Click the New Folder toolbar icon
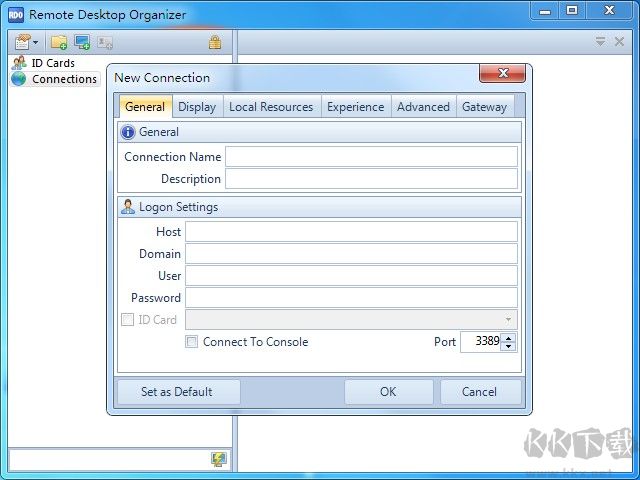This screenshot has height=480, width=640. pyautogui.click(x=59, y=42)
